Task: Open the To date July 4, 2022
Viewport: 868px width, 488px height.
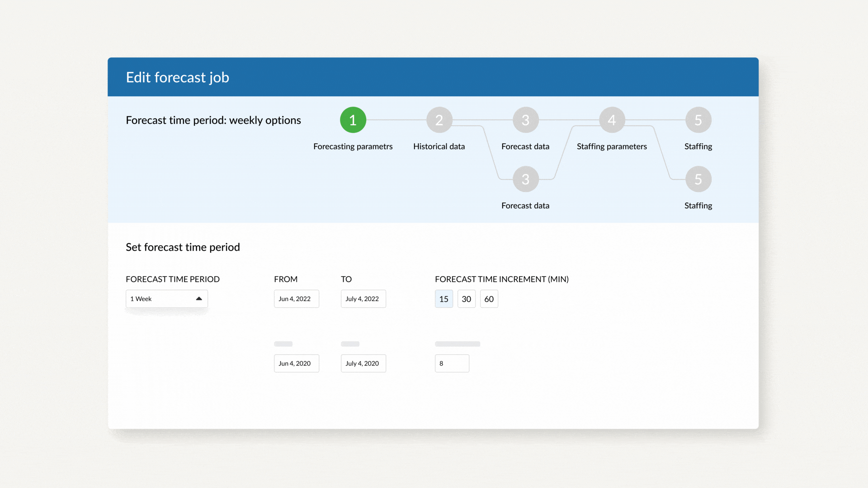Action: coord(363,299)
